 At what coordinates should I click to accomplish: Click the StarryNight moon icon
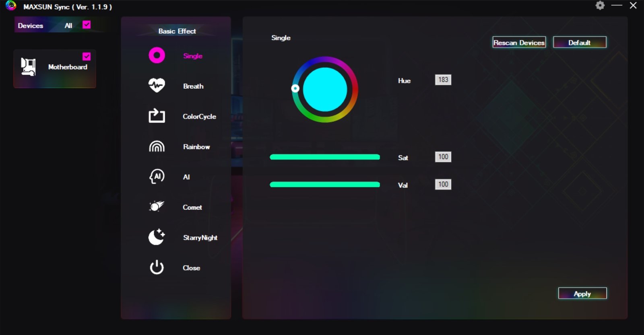157,237
